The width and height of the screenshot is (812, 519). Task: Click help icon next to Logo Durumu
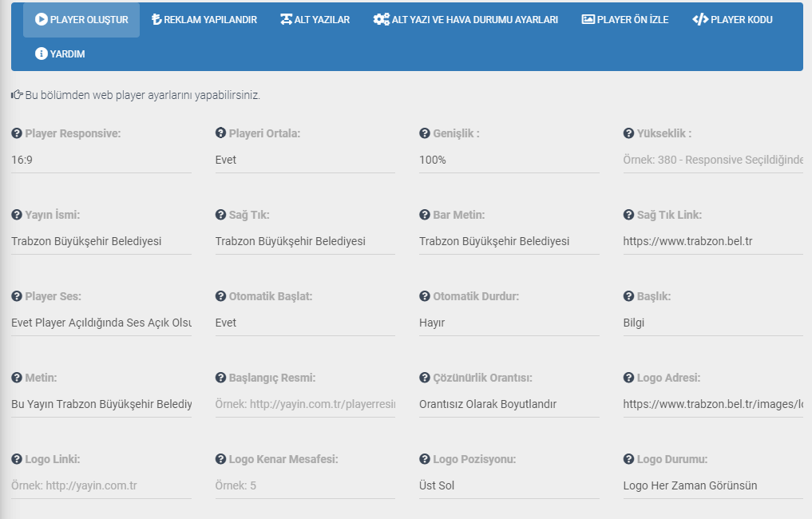tap(628, 459)
